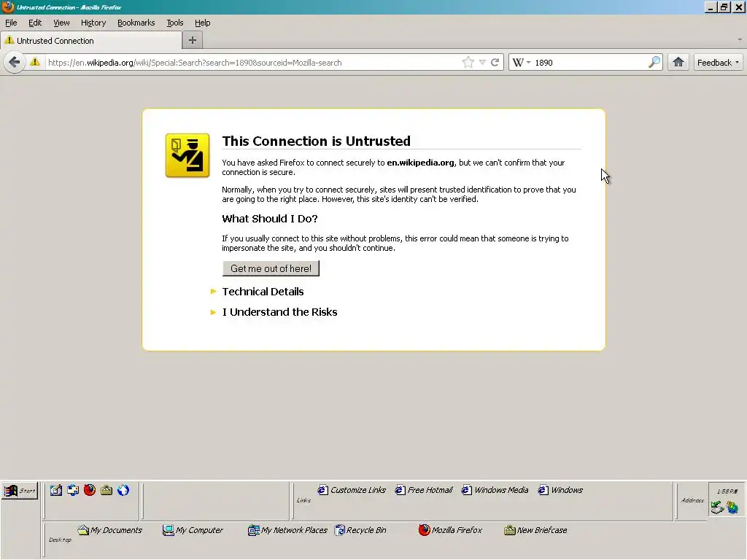Click the Links toolbar label on taskbar
This screenshot has height=560, width=747.
[303, 500]
